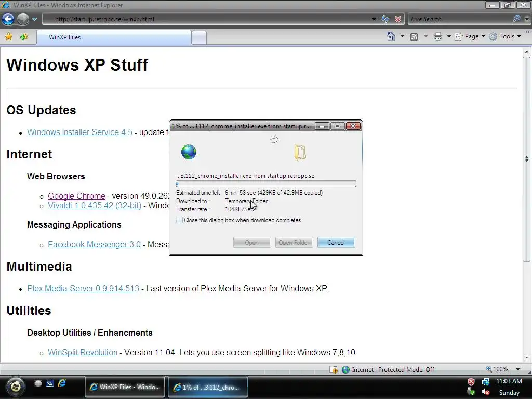This screenshot has height=399, width=532.
Task: Open the Windows Installer Service 4.5 link
Action: point(79,132)
